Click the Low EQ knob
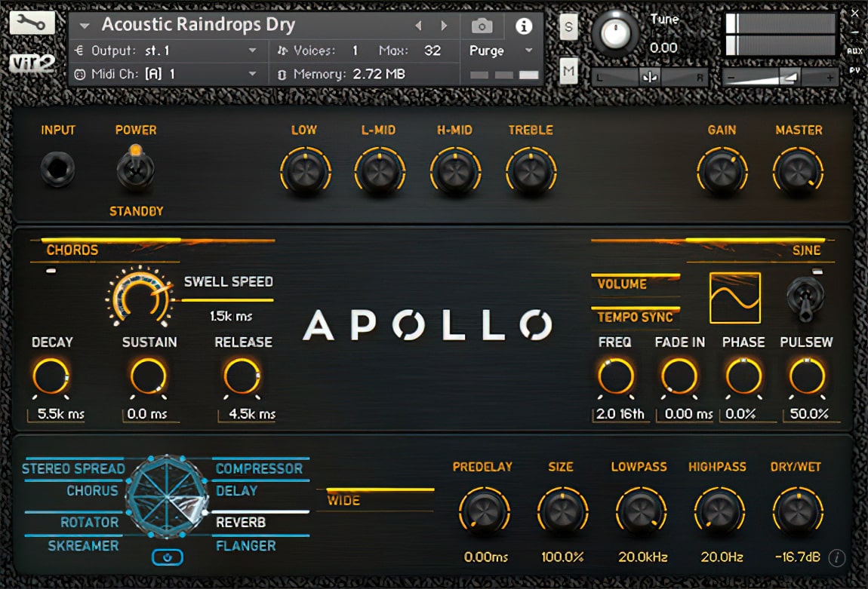Image resolution: width=868 pixels, height=589 pixels. (x=305, y=172)
